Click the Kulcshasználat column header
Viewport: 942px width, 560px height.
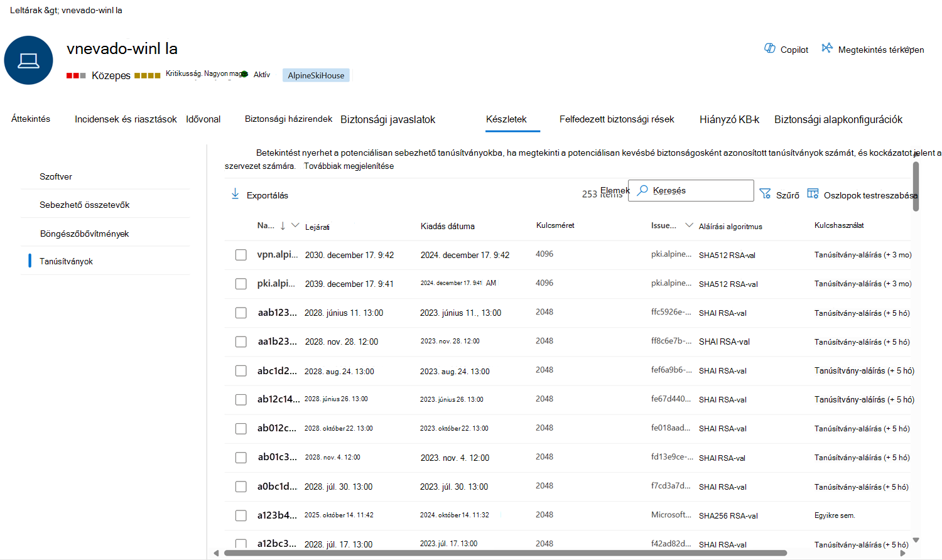point(839,225)
